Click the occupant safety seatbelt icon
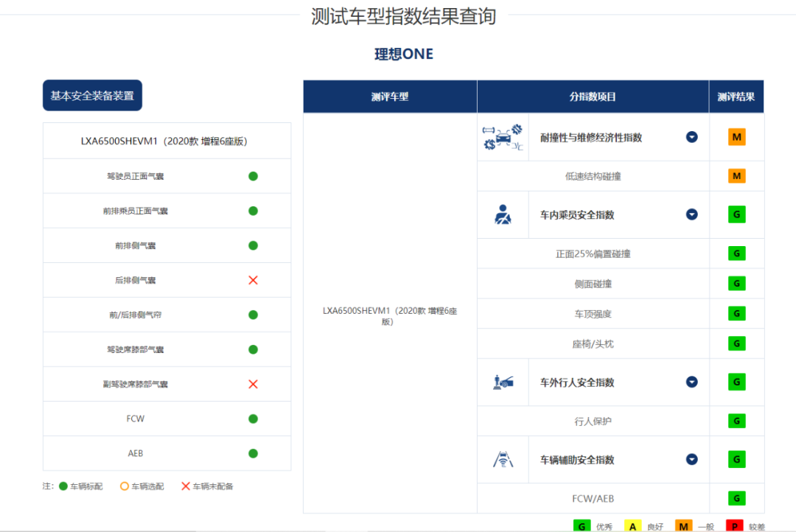Image resolution: width=796 pixels, height=532 pixels. [503, 214]
